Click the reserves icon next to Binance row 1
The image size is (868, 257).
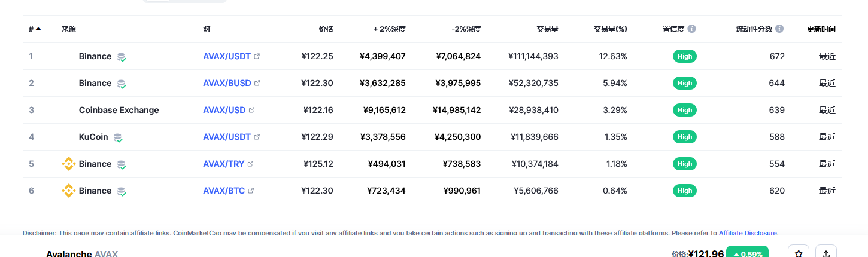point(122,57)
